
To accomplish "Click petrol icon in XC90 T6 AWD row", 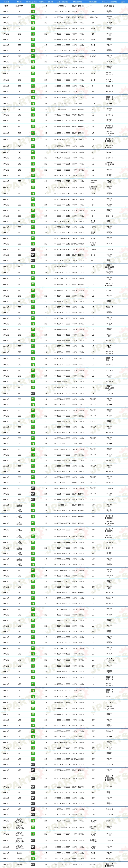I will [33, 858].
